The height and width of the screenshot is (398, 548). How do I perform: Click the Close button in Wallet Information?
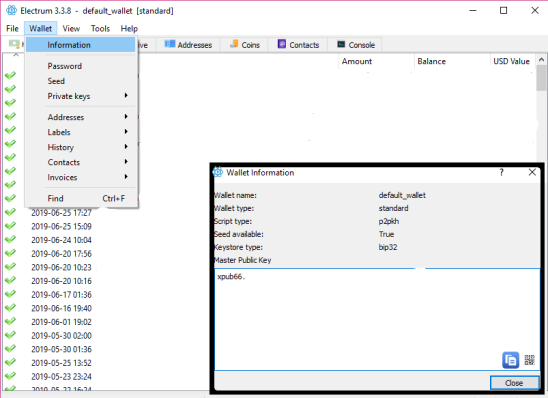(514, 383)
